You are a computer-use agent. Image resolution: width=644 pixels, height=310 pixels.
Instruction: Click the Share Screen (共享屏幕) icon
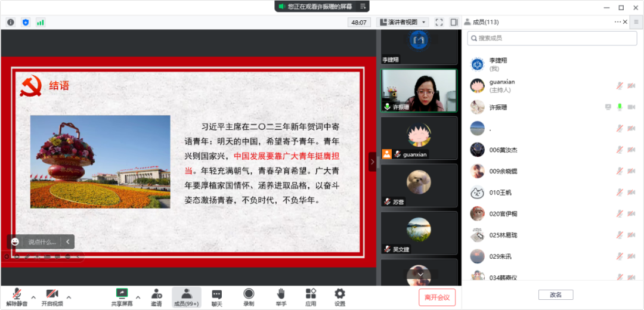click(122, 296)
